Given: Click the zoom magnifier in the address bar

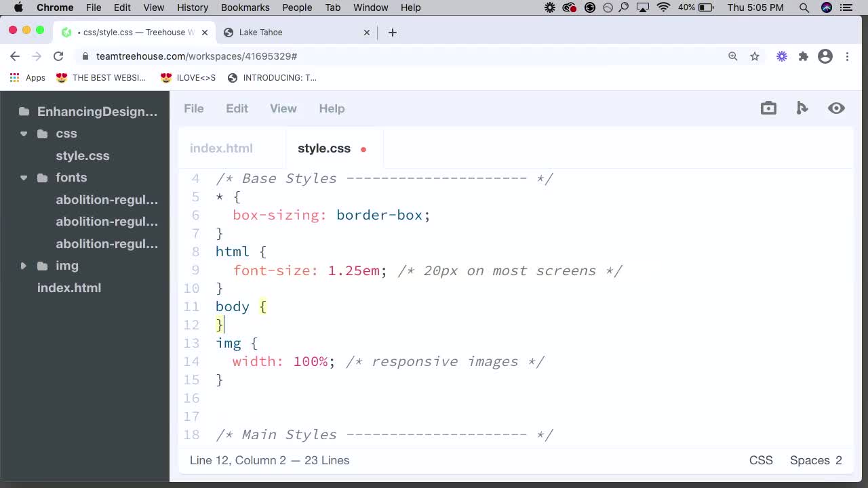Looking at the screenshot, I should [732, 57].
